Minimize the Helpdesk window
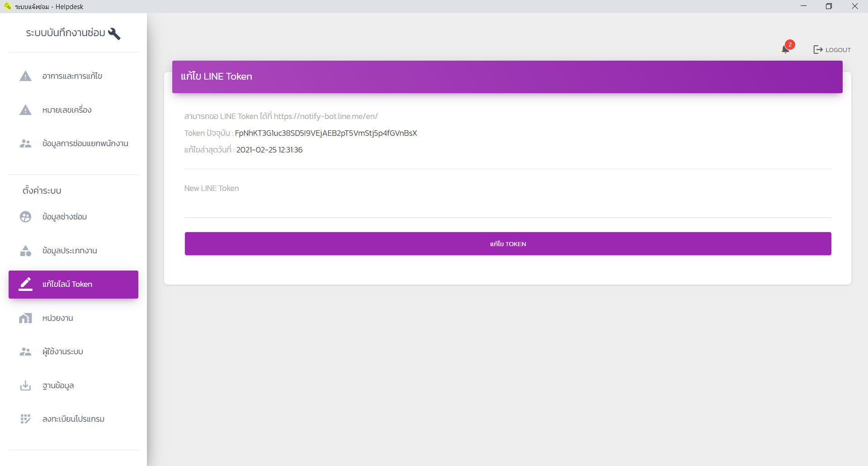The width and height of the screenshot is (868, 466). coord(803,6)
